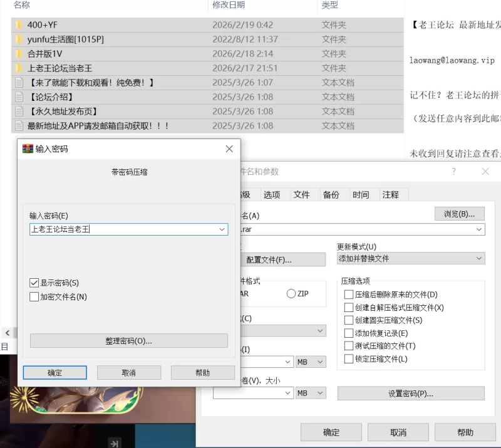The height and width of the screenshot is (448, 501).
Task: Click 确定 in the 输入密码 dialog
Action: click(x=54, y=373)
